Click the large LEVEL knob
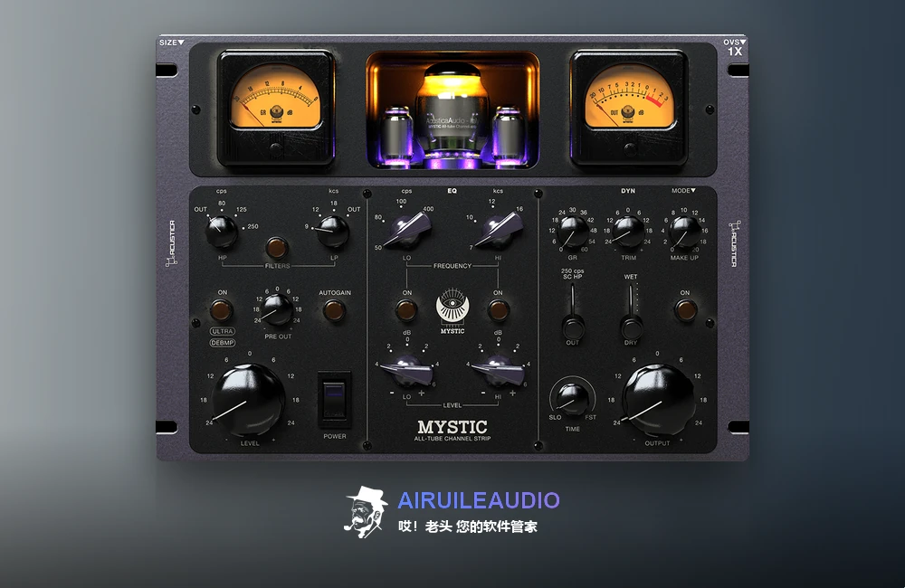The width and height of the screenshot is (905, 588). coord(248,401)
